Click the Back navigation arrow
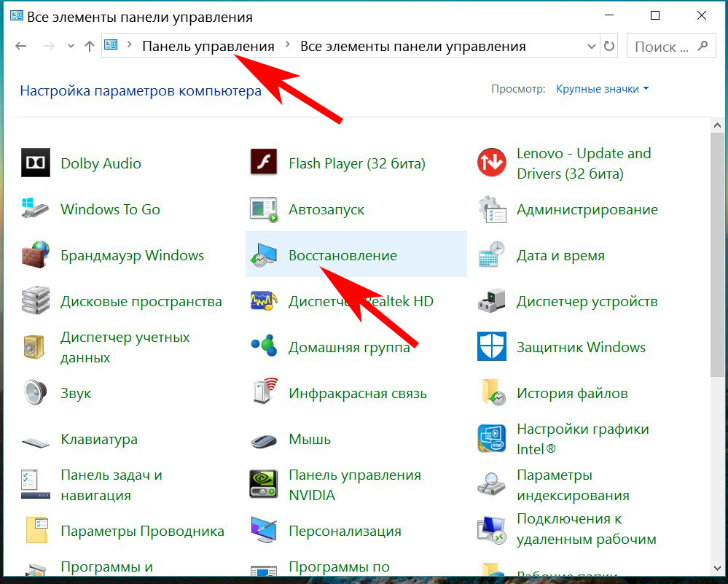 (21, 46)
